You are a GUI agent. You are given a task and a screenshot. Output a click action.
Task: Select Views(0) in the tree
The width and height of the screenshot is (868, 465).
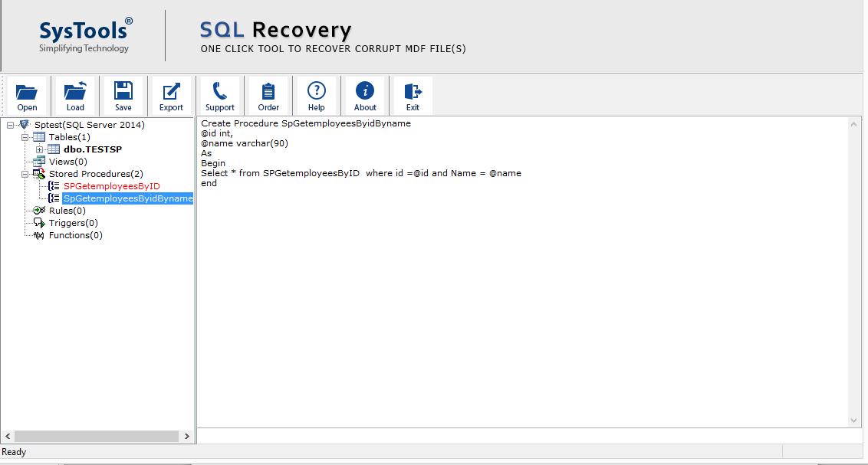click(67, 162)
